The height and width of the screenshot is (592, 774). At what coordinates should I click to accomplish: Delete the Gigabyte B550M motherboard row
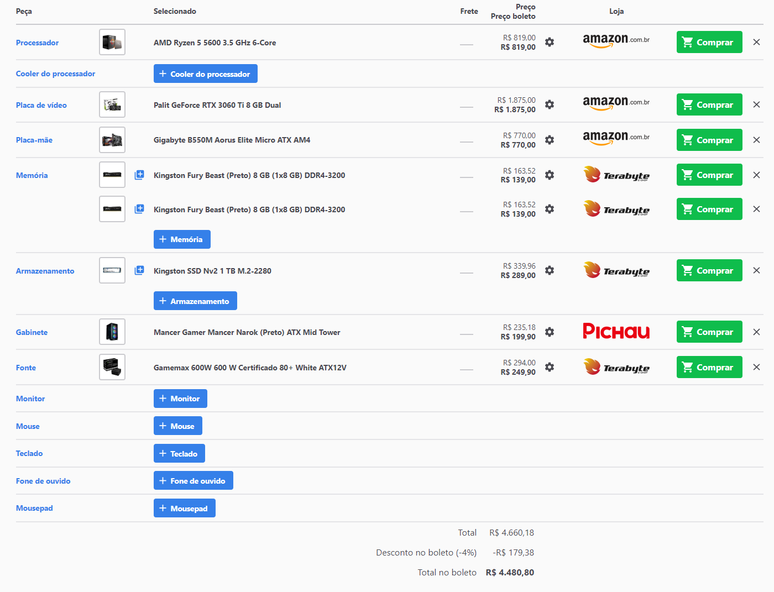(756, 140)
